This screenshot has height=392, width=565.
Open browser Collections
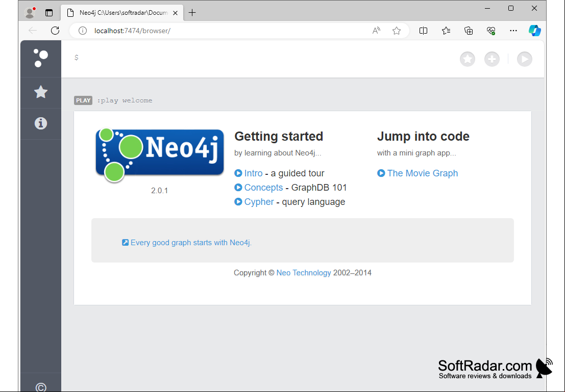469,31
